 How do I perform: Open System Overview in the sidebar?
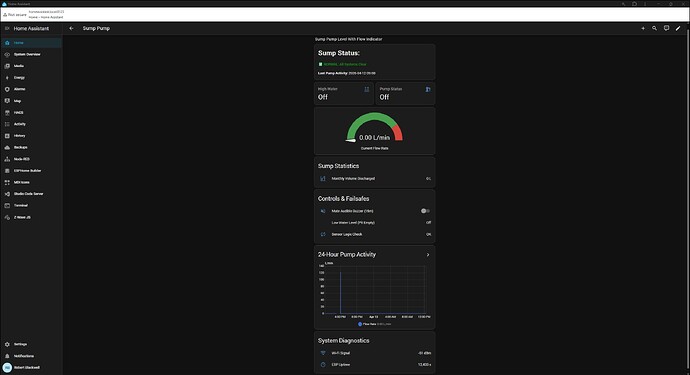click(31, 54)
